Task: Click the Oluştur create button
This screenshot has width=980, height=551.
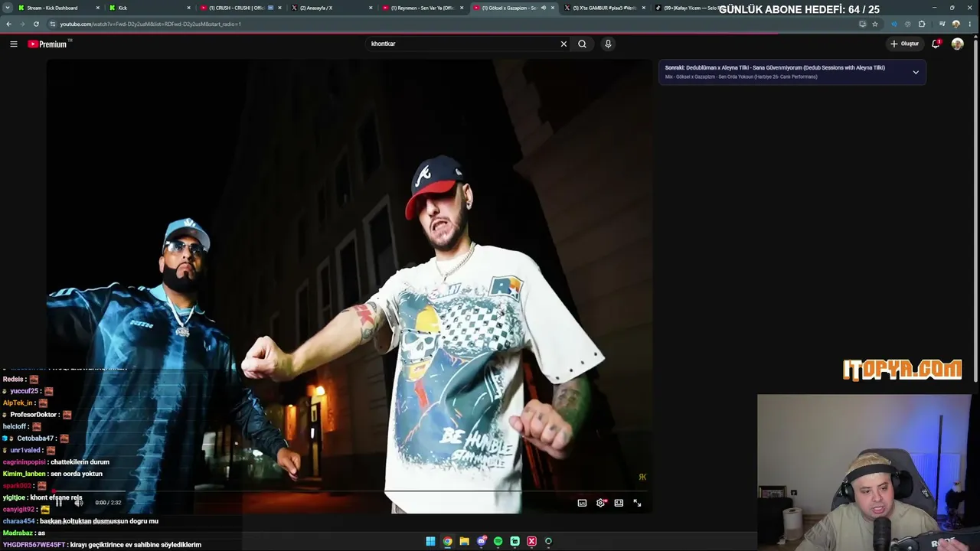Action: (x=904, y=44)
